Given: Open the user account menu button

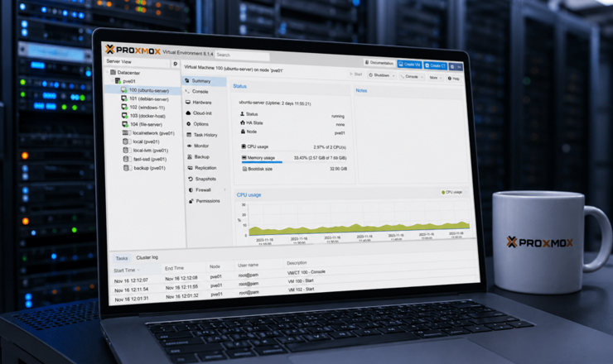Looking at the screenshot, I should click(x=456, y=67).
